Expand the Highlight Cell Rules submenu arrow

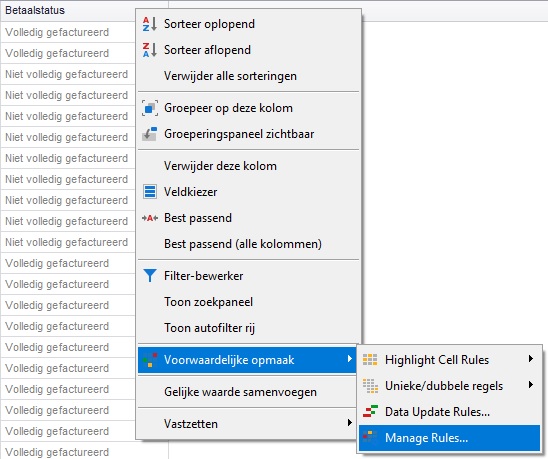tap(531, 359)
